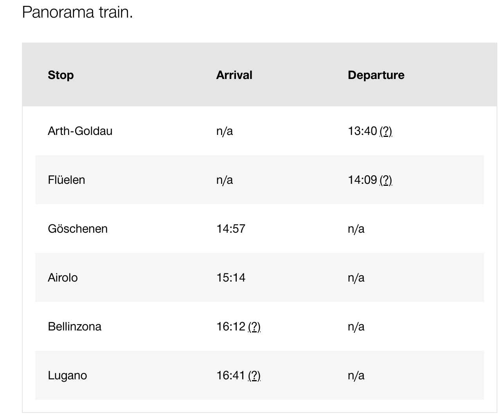Click the (?) beside 14:09 departure
The height and width of the screenshot is (420, 504).
(x=386, y=180)
